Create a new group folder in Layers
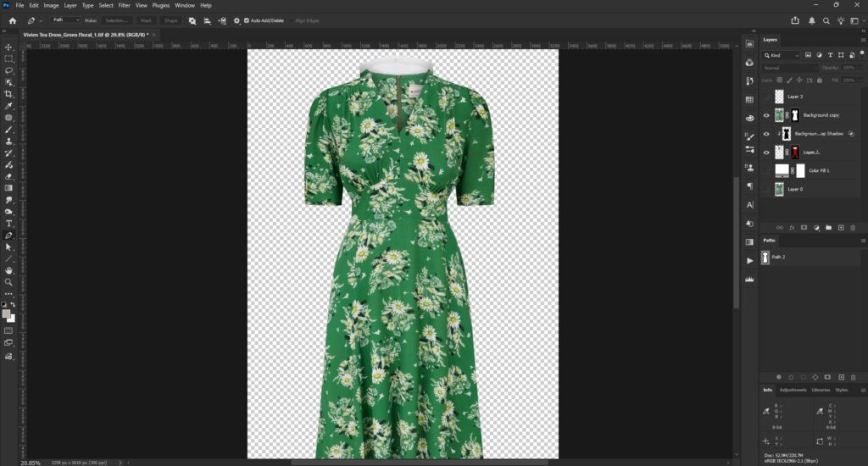The image size is (868, 466). click(x=828, y=227)
